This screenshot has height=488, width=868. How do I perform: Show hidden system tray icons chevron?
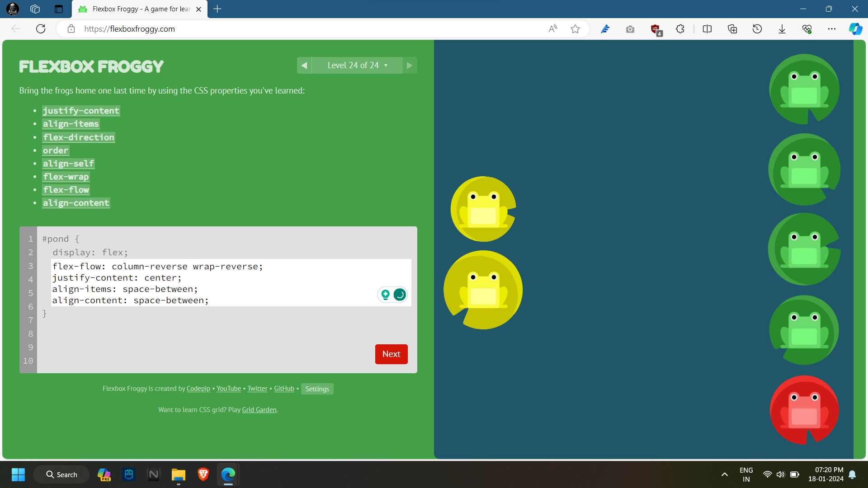click(724, 474)
